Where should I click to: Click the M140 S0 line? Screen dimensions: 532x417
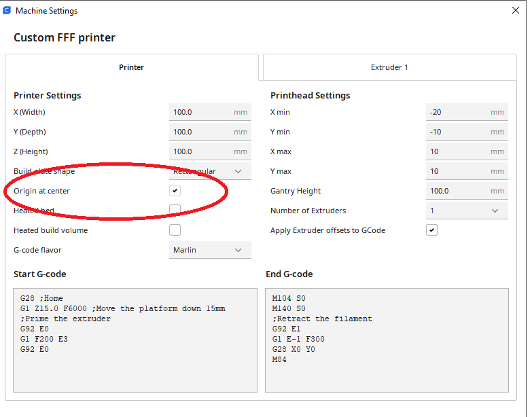click(289, 308)
